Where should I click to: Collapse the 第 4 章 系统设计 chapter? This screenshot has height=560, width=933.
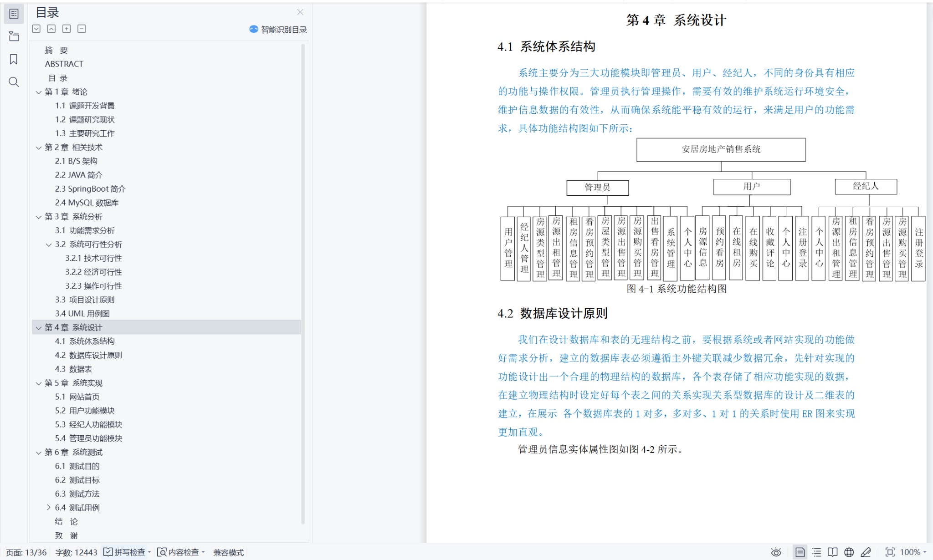38,327
